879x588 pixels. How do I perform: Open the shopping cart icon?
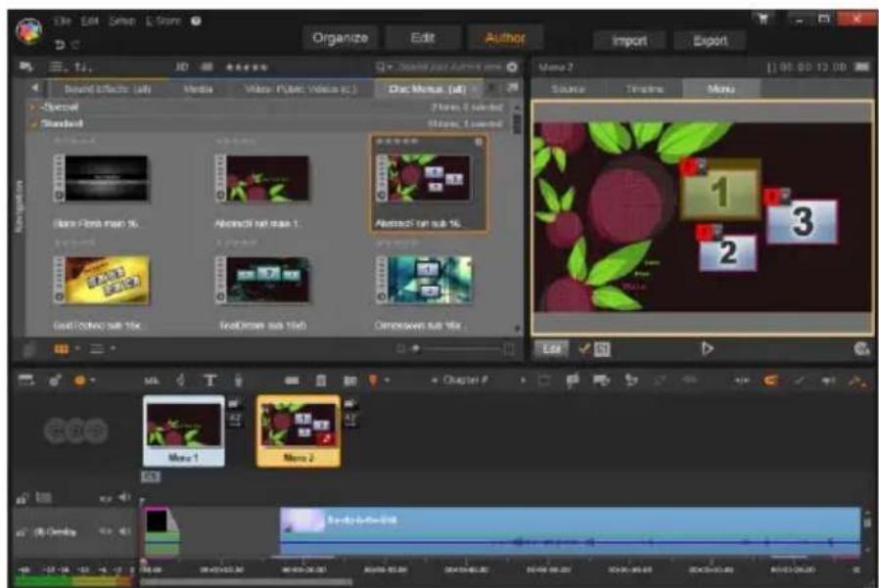point(763,19)
